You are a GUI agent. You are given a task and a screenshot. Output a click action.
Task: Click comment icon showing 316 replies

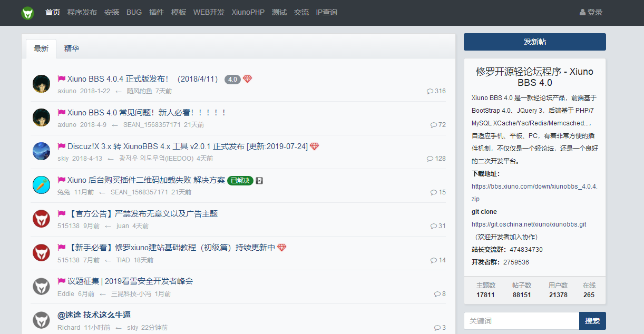pos(430,91)
